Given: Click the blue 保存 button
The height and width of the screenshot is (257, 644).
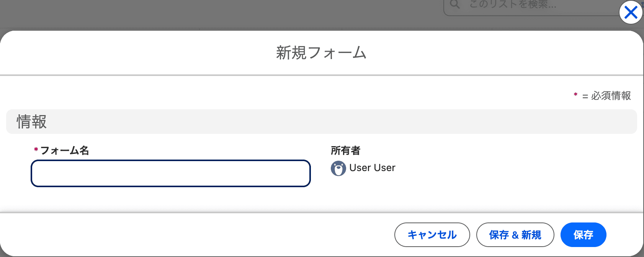Looking at the screenshot, I should [583, 235].
